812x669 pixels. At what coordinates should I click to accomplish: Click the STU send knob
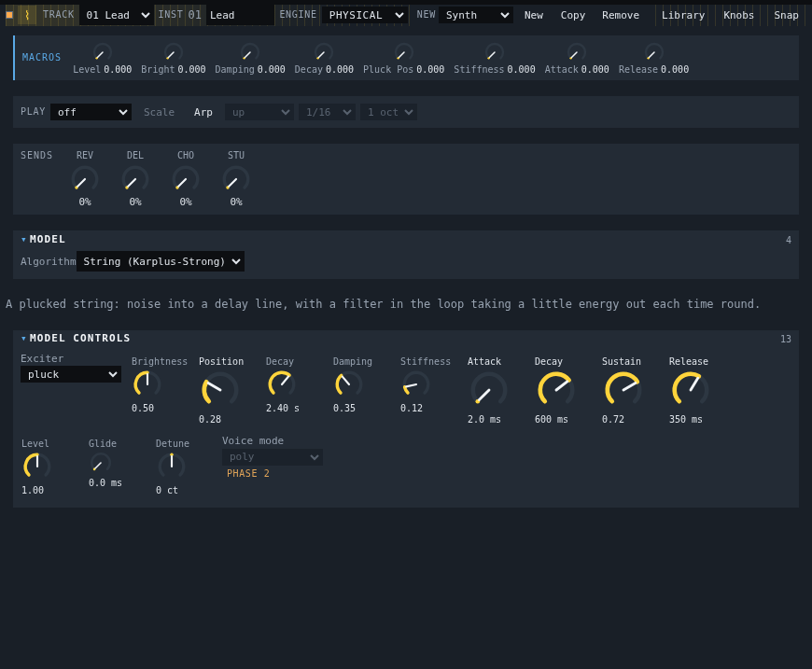click(235, 180)
